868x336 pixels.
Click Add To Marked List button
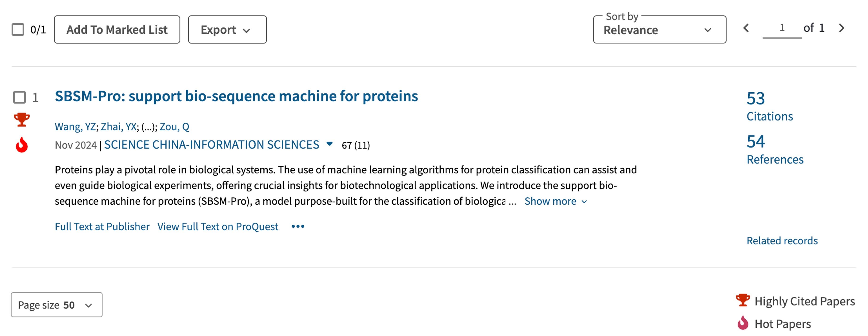(117, 30)
